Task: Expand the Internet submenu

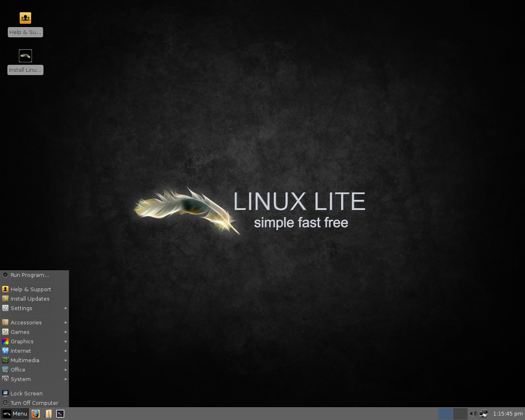Action: point(34,351)
